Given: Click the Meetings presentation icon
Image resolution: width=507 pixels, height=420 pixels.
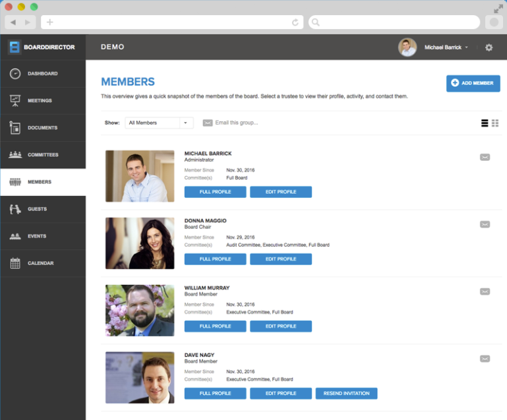Looking at the screenshot, I should 15,101.
